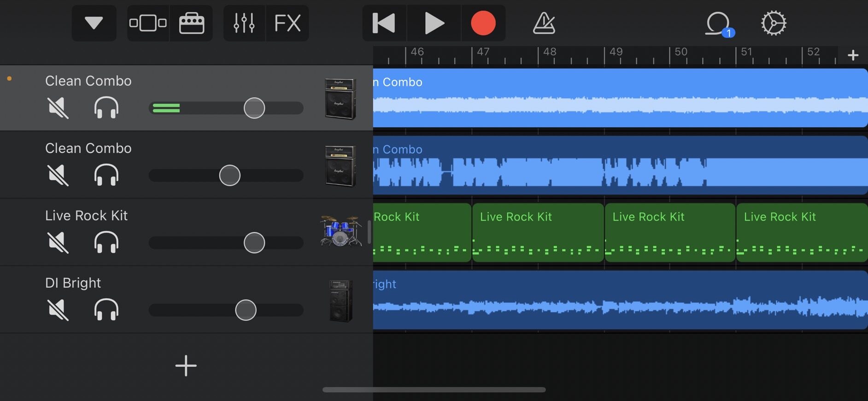Tap the Live Rock Kit drum icon
Screen dimensions: 868x401
click(340, 231)
